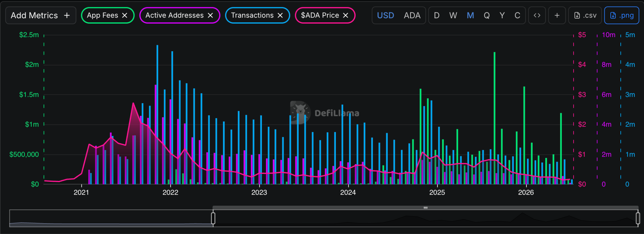The width and height of the screenshot is (644, 234).
Task: Click the $2.5m App Fees axis label
Action: click(29, 35)
